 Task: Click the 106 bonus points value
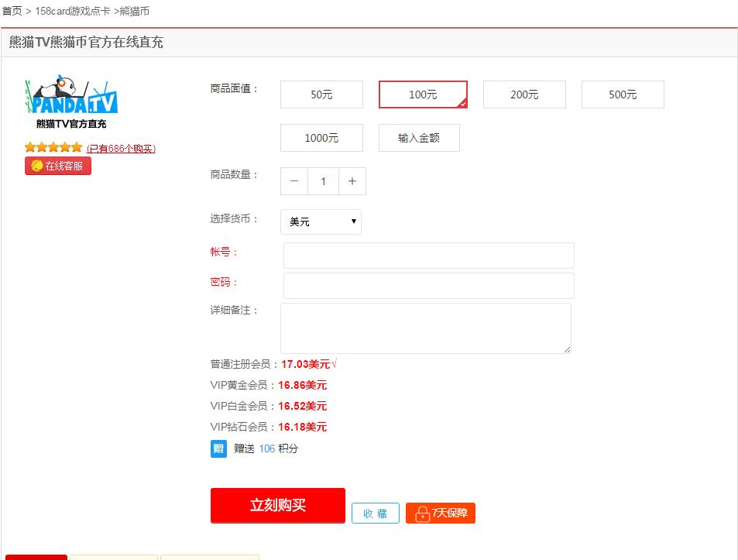click(267, 448)
